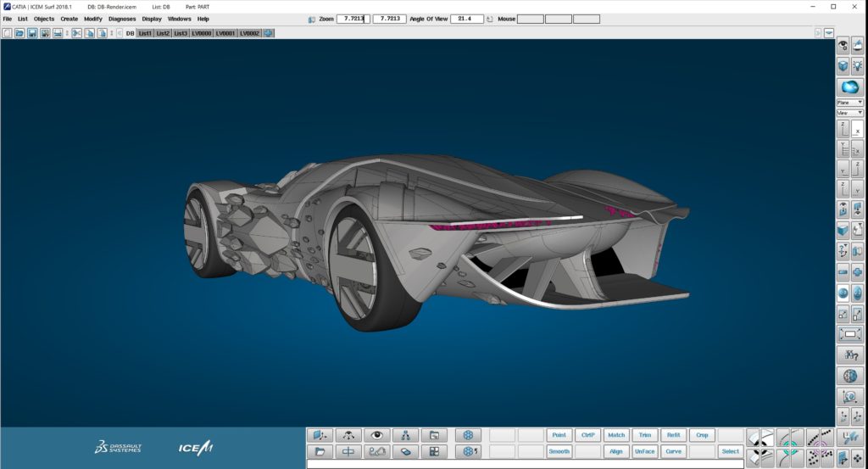The image size is (868, 469).
Task: Click the Angle Of View input field
Action: pyautogui.click(x=467, y=19)
